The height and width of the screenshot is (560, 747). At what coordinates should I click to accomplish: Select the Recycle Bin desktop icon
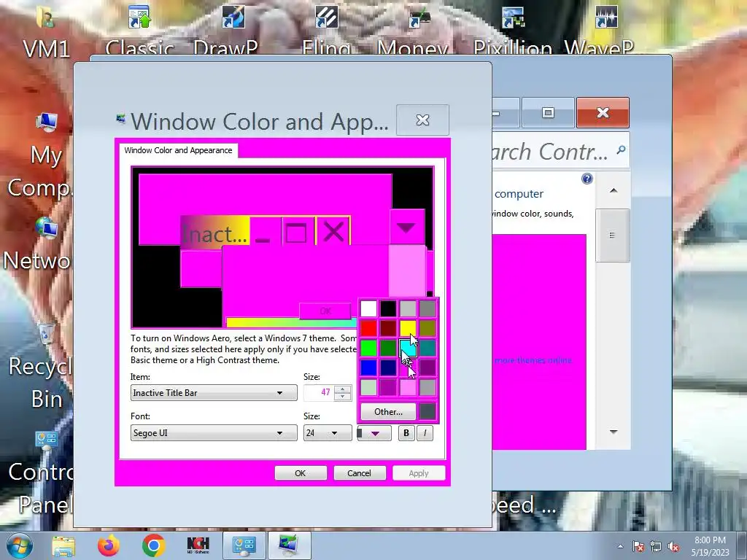coord(46,333)
